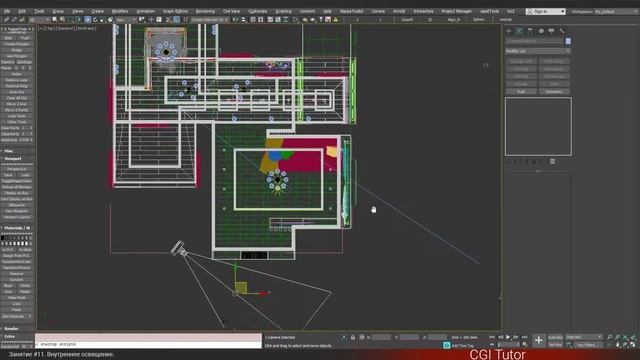Click Zoom Extents All navigation icon
This screenshot has height=360, width=640.
633,337
